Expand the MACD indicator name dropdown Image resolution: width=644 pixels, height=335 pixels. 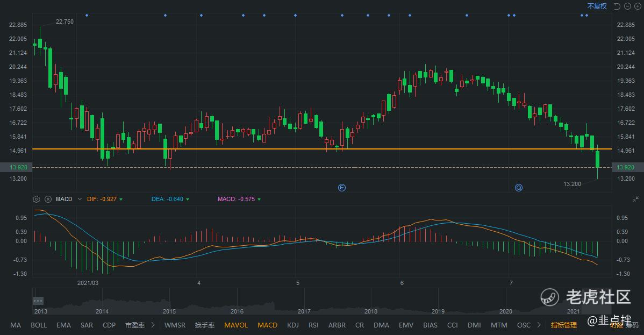point(80,199)
